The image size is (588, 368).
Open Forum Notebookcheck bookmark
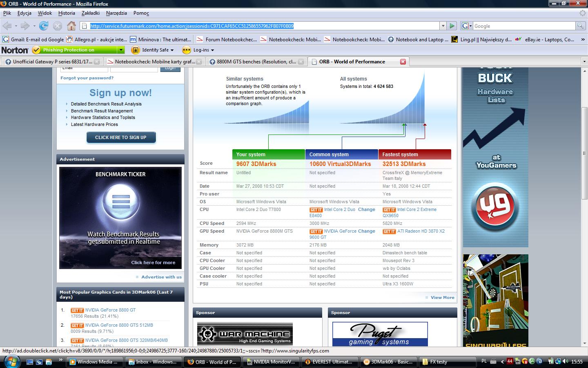[227, 40]
